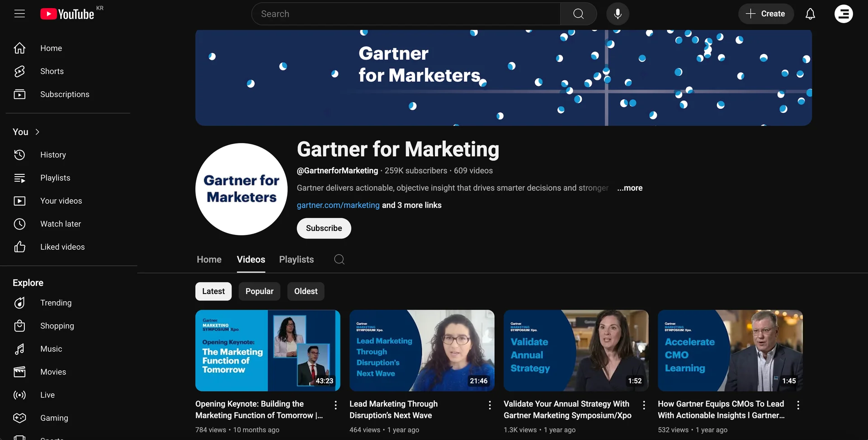This screenshot has height=440, width=868.
Task: Open the Trending page
Action: click(x=56, y=303)
